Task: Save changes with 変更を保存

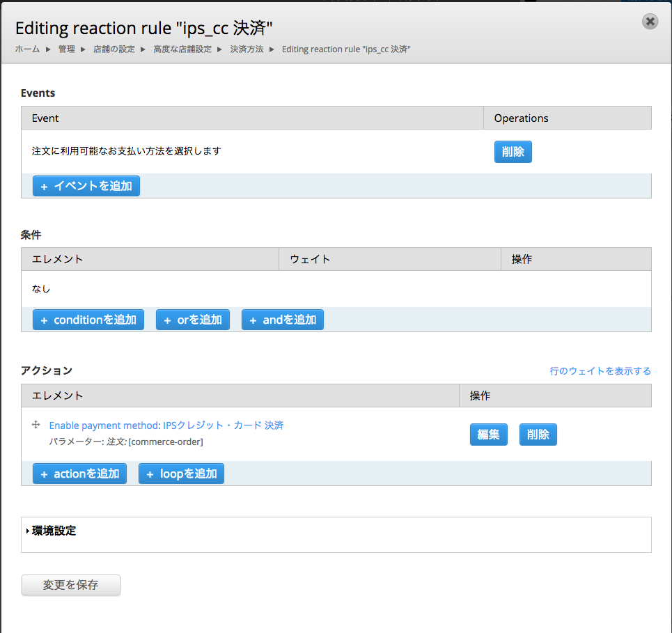Action: (70, 585)
